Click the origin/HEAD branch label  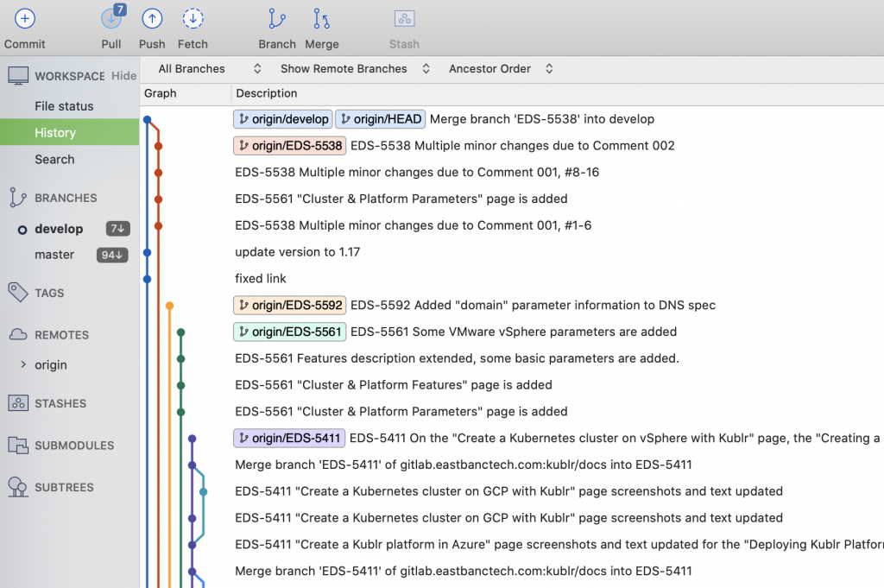click(381, 119)
